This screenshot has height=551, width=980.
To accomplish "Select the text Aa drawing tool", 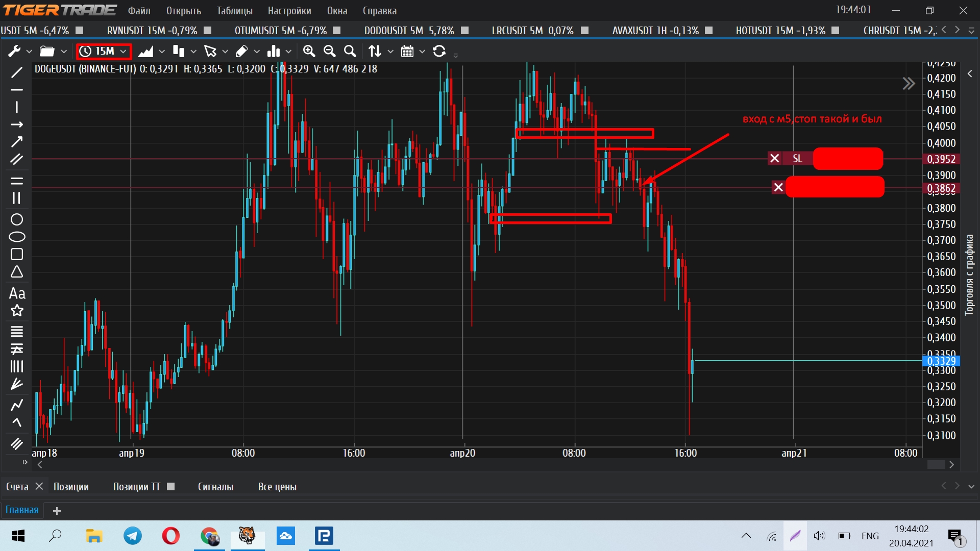I will pyautogui.click(x=17, y=293).
